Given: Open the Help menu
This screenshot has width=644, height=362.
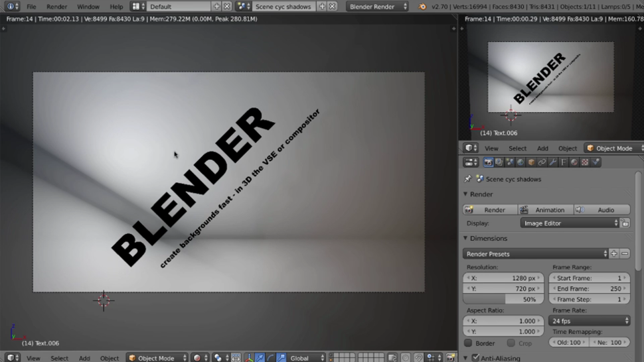Looking at the screenshot, I should pyautogui.click(x=116, y=7).
